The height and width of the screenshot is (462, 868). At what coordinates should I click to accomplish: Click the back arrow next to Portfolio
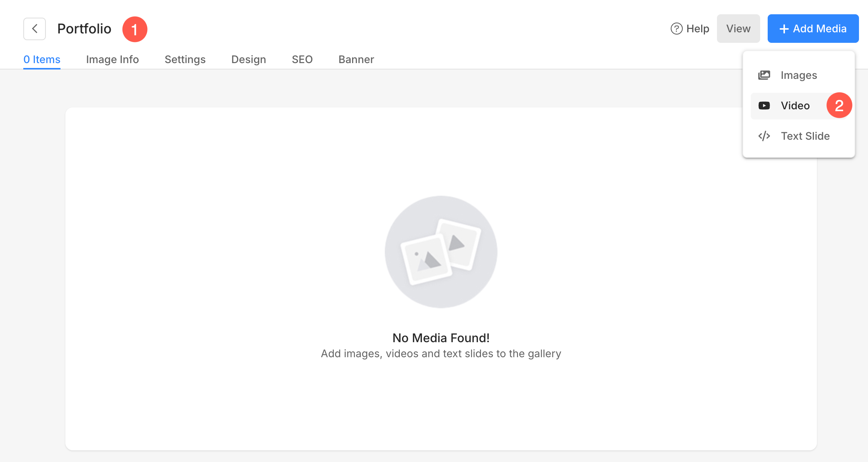click(x=35, y=29)
